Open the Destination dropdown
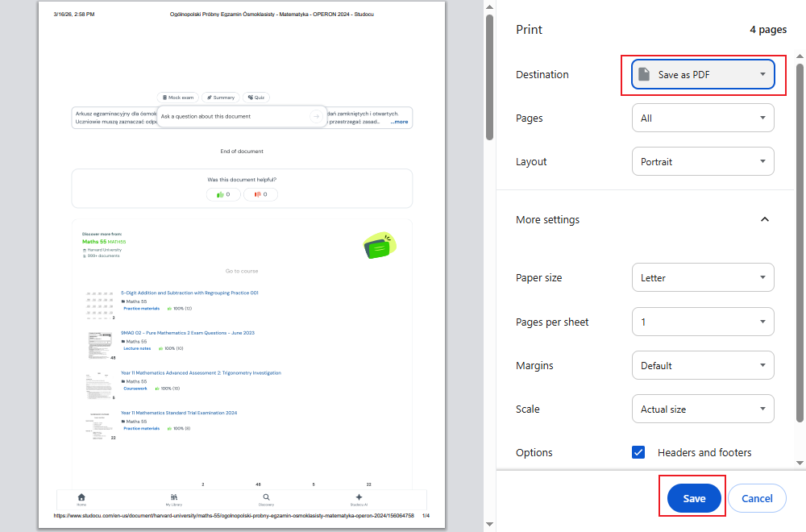The image size is (806, 532). pos(703,74)
